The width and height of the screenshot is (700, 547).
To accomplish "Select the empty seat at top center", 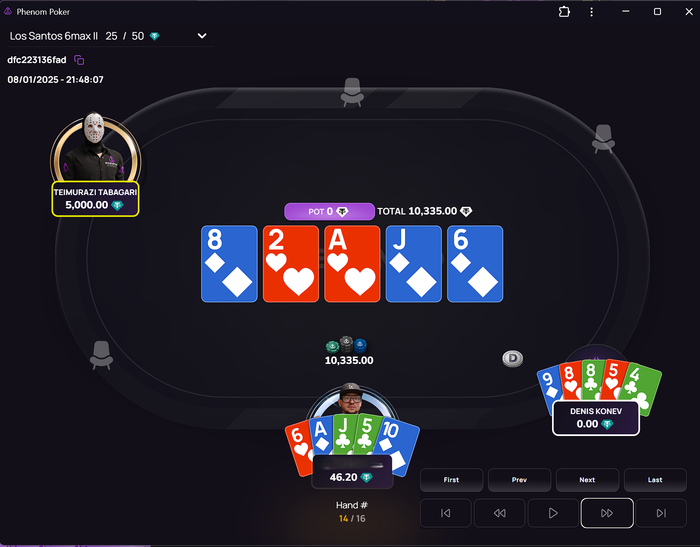I will (x=352, y=92).
